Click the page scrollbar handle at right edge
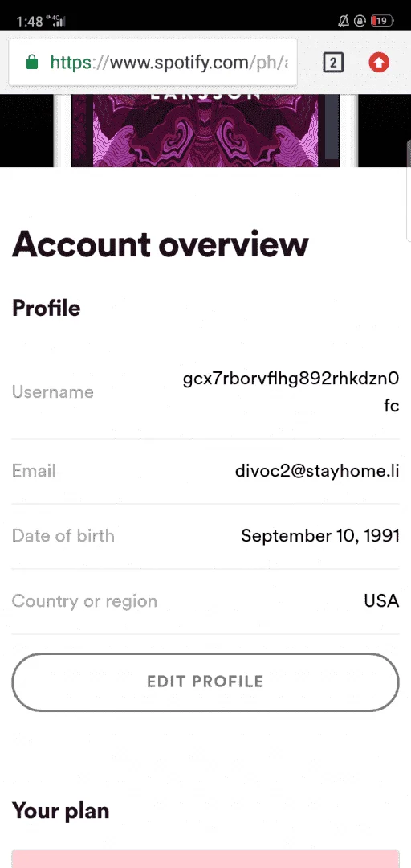Viewport: 411px width, 868px height. (x=409, y=191)
